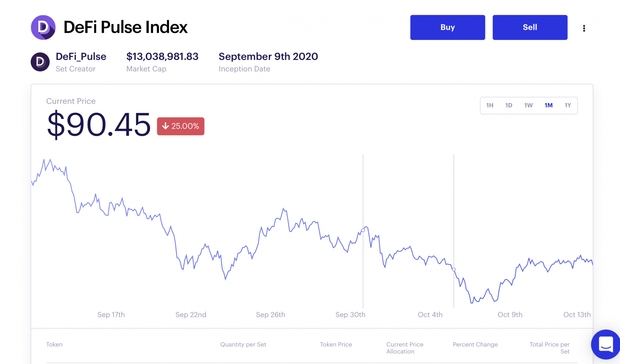Click the Quantity per Set column header
The image size is (620, 364).
click(243, 344)
